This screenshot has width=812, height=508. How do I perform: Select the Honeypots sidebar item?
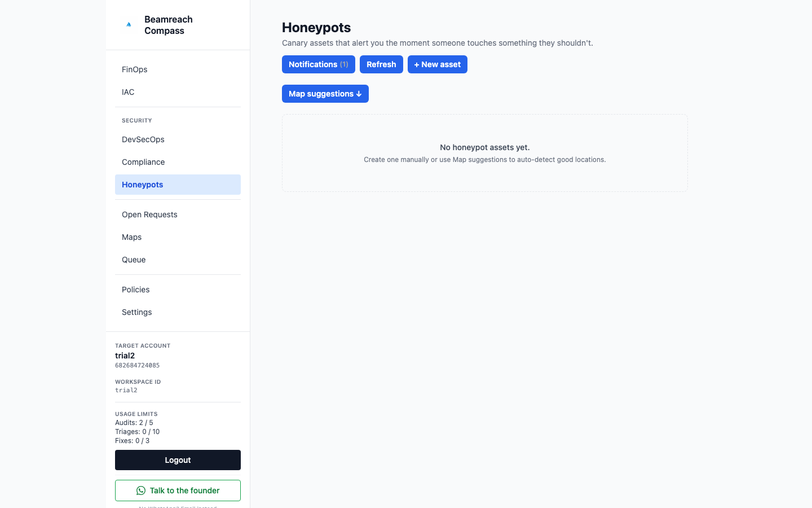point(178,185)
